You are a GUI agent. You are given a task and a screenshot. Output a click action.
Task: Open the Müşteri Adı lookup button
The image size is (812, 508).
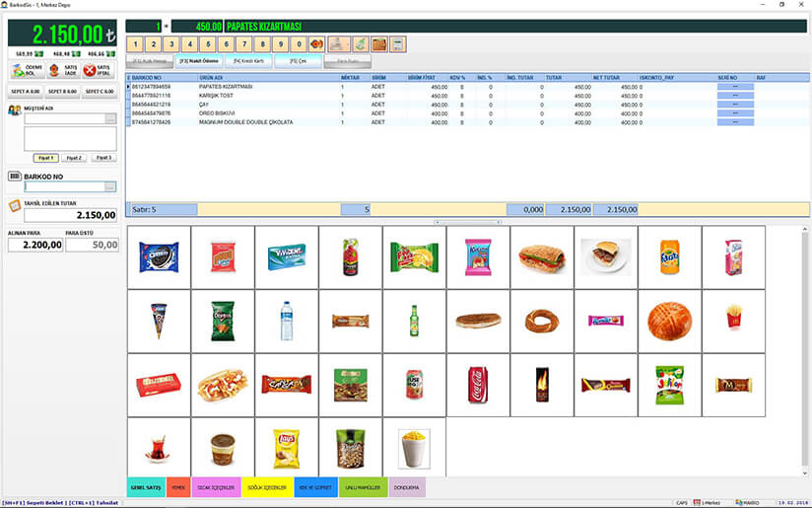click(x=111, y=119)
